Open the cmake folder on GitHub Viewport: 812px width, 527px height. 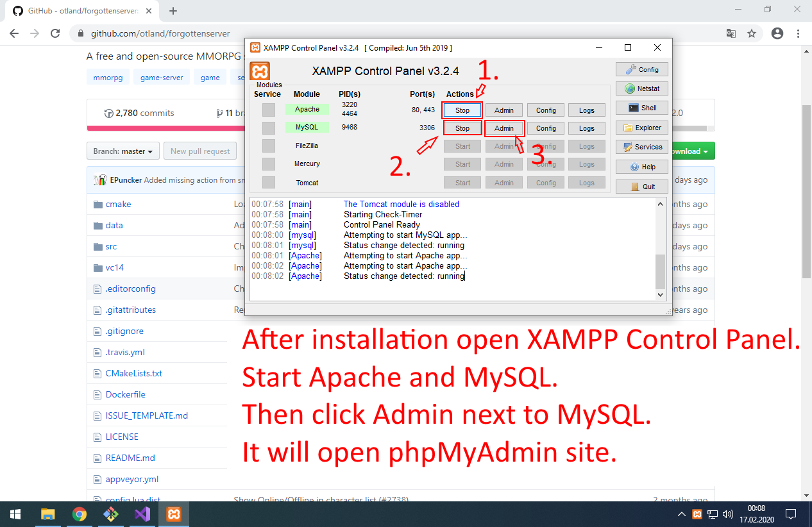tap(118, 204)
